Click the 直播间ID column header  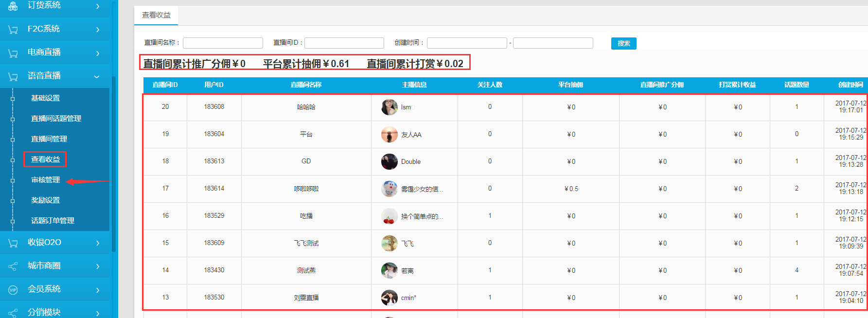165,85
